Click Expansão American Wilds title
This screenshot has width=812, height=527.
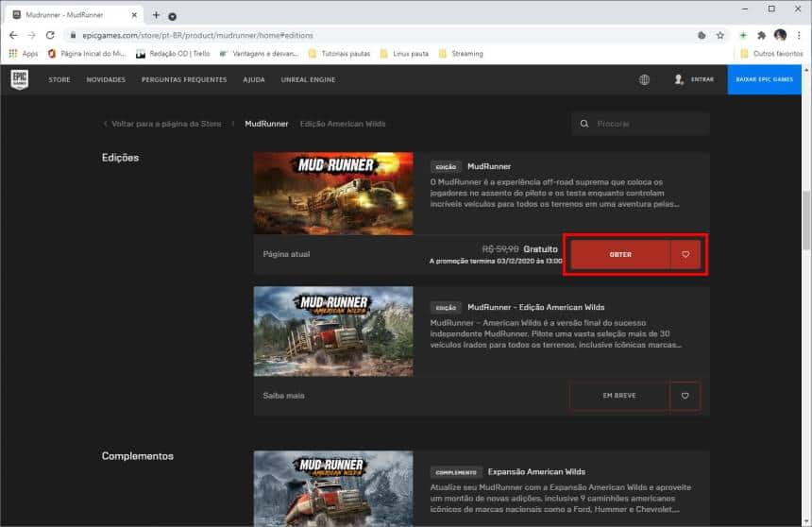click(536, 472)
